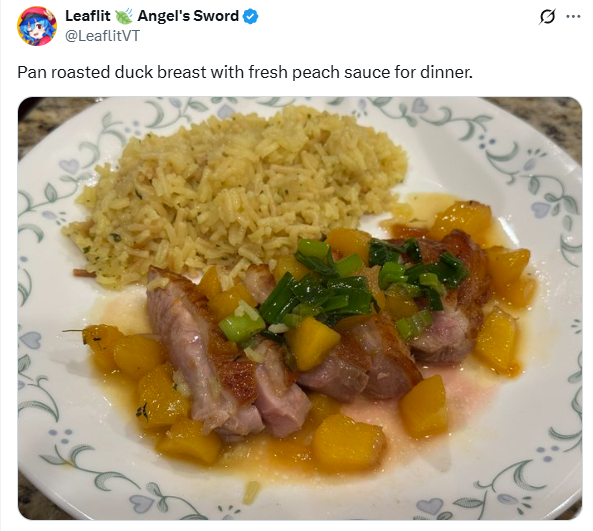Click the words "Pan roasted" in tweet
The width and height of the screenshot is (593, 531).
coord(64,72)
